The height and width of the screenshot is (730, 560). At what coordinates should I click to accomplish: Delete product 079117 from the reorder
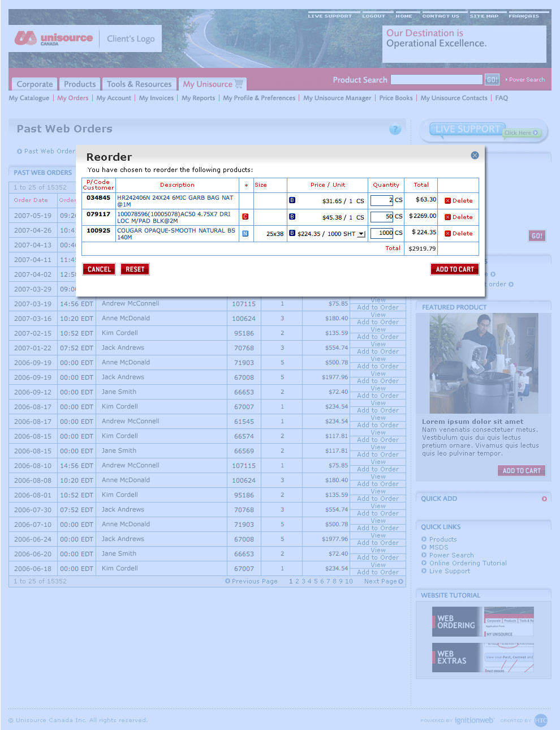click(x=458, y=217)
